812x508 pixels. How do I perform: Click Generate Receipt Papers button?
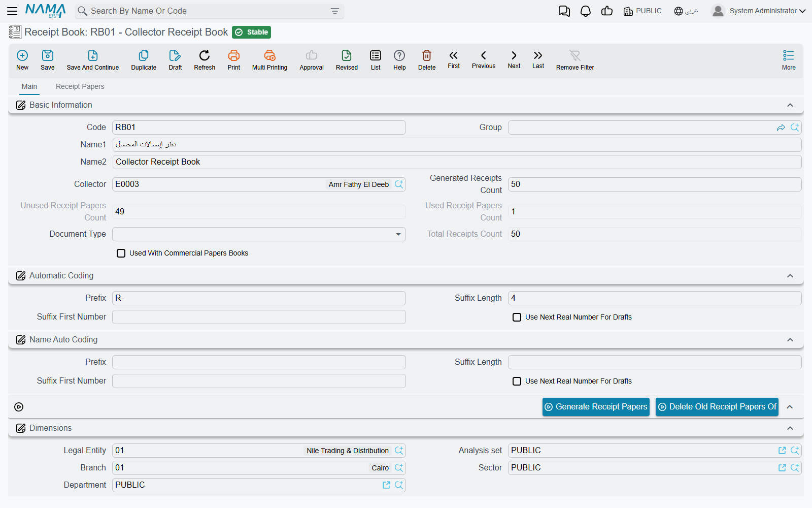pyautogui.click(x=596, y=407)
